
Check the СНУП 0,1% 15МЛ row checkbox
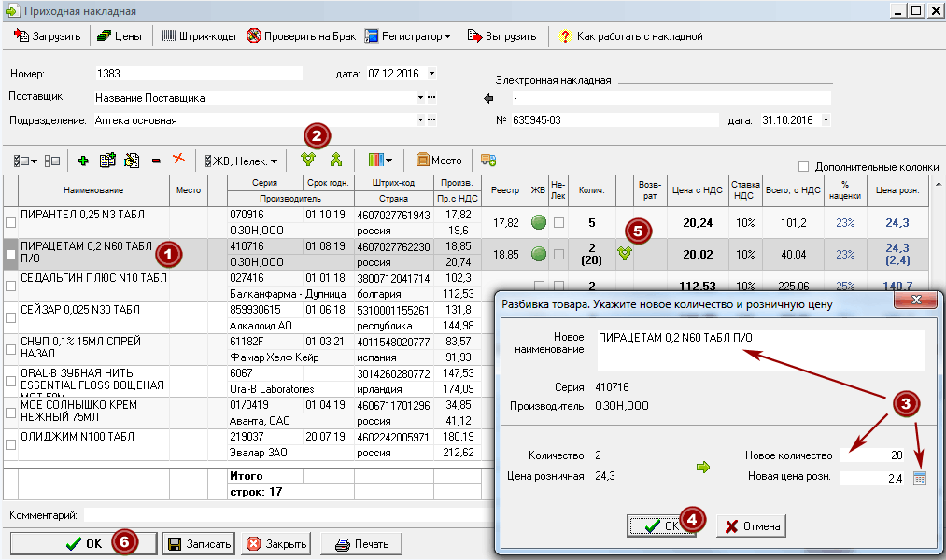tap(10, 350)
